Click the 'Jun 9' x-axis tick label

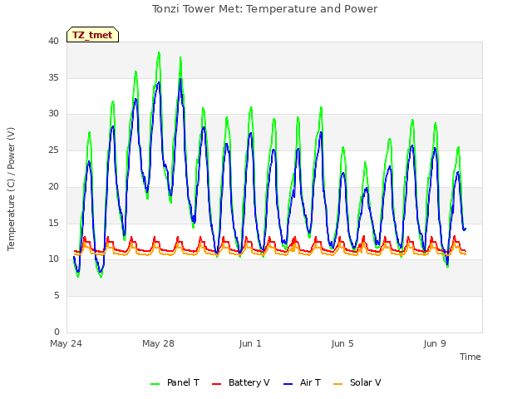[435, 343]
